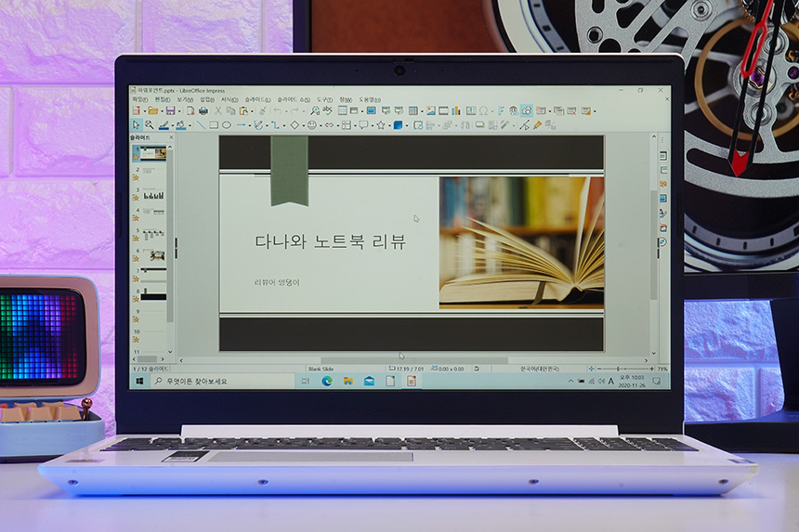Expand the insert table dropdown arrow
The height and width of the screenshot is (532, 799).
click(x=422, y=111)
